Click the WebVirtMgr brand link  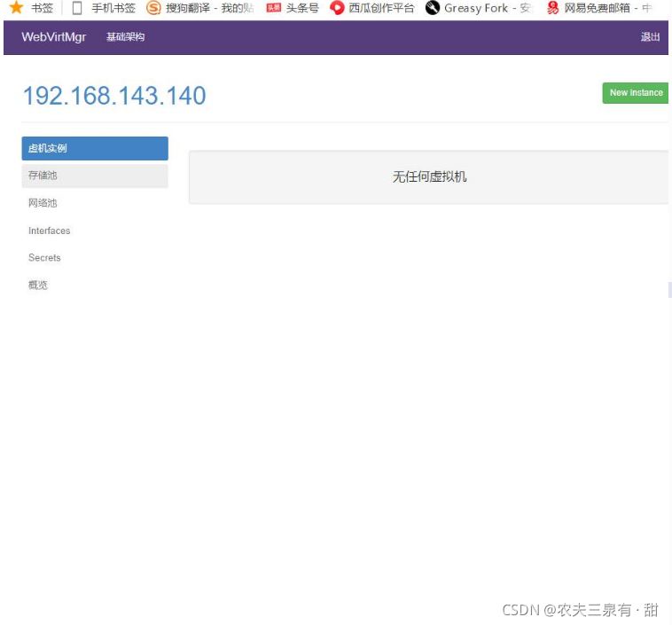53,37
